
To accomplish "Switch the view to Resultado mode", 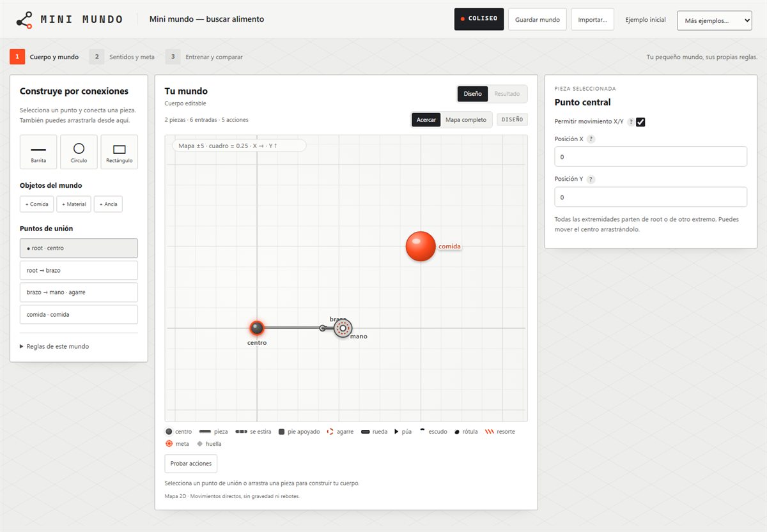I will click(507, 94).
